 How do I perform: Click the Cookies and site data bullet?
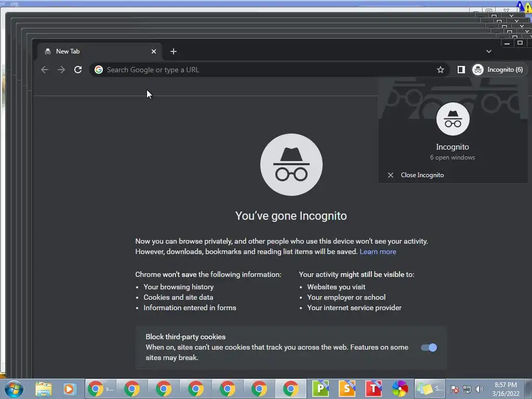(178, 297)
